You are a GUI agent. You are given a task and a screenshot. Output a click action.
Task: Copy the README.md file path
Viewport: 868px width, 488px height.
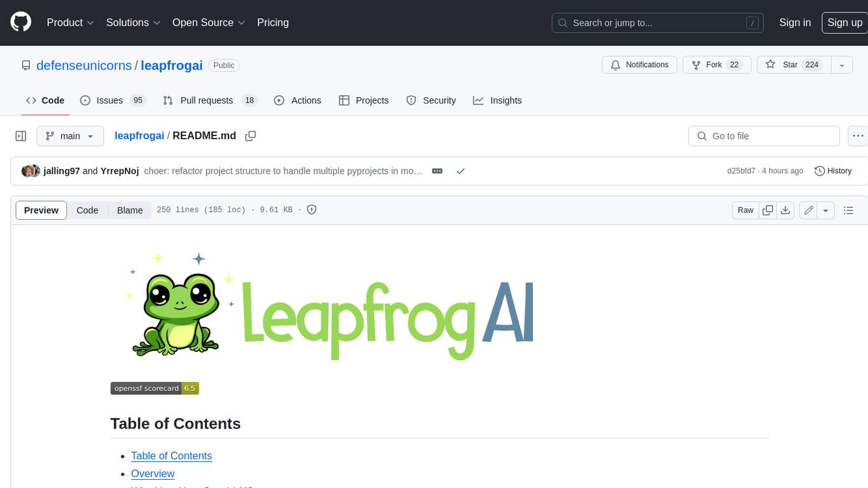click(x=251, y=136)
